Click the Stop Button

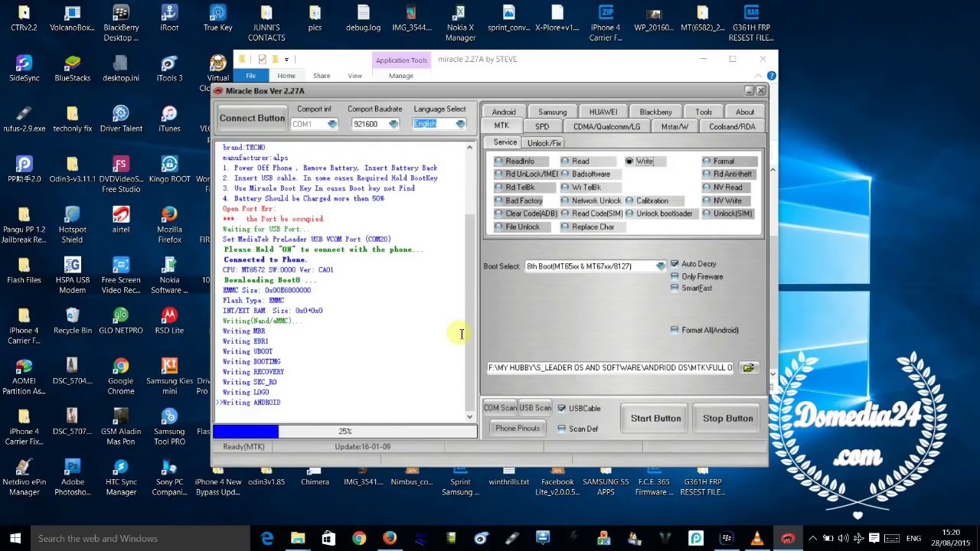[x=727, y=419]
